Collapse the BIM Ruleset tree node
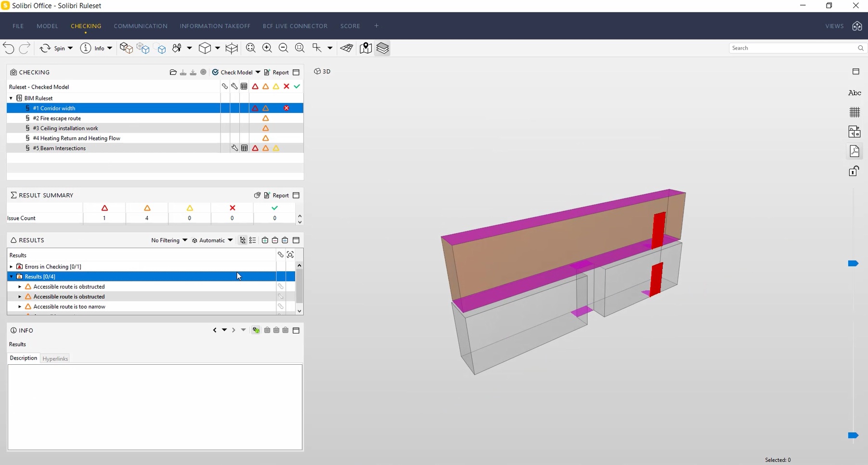868x465 pixels. pos(11,98)
